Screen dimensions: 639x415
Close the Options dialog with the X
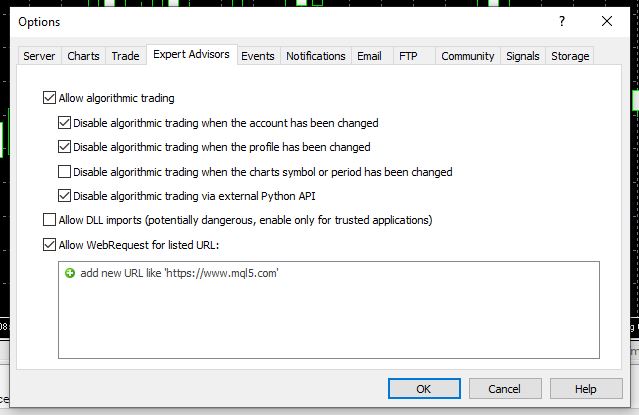607,21
